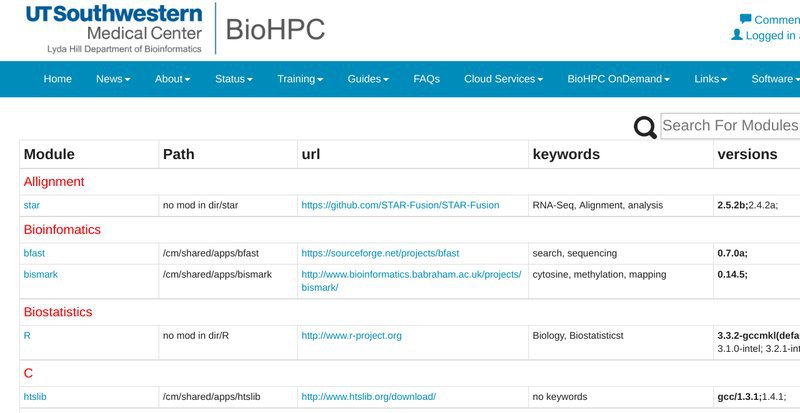Click the magnifying glass search icon

click(645, 128)
